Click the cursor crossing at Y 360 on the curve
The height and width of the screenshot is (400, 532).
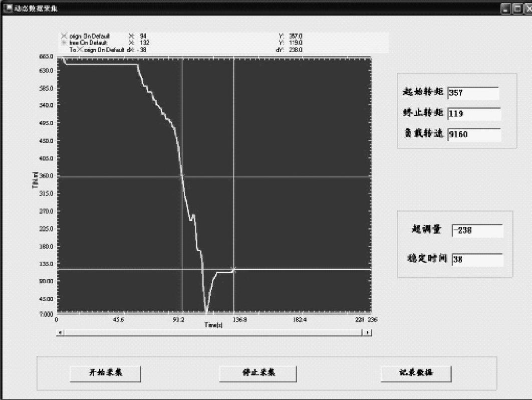pyautogui.click(x=182, y=176)
